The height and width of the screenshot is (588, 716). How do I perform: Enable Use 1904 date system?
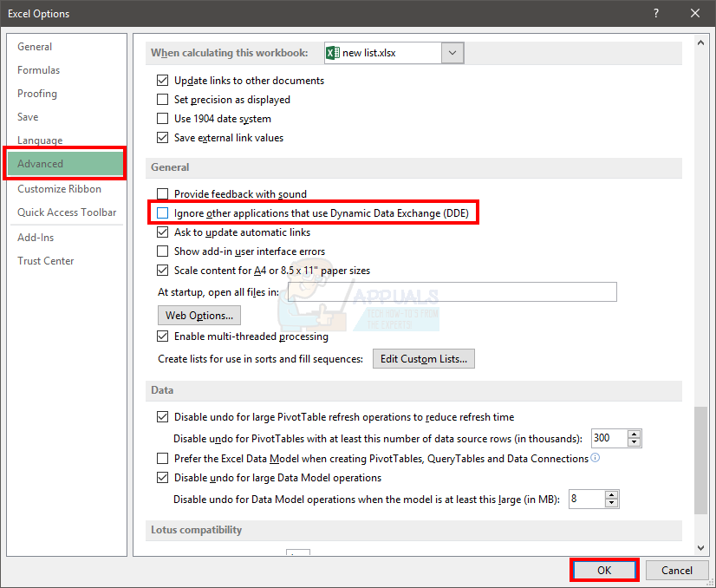pos(163,118)
